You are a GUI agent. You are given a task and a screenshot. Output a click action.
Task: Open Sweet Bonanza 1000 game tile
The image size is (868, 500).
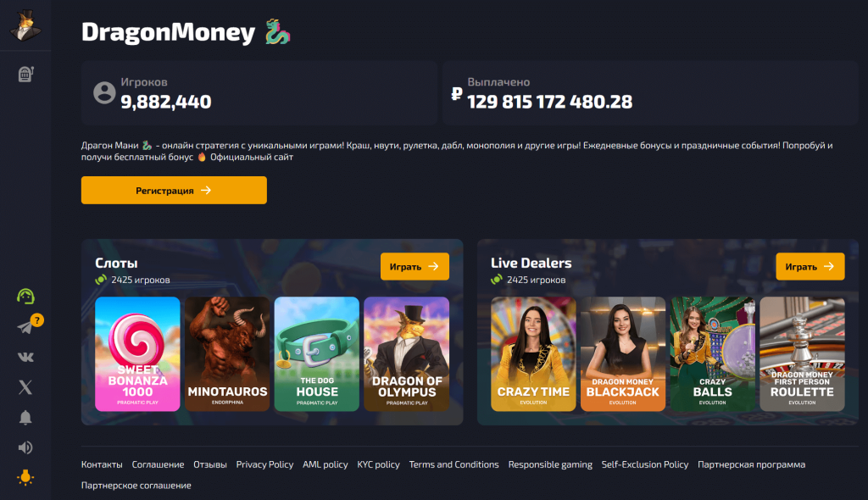(137, 354)
